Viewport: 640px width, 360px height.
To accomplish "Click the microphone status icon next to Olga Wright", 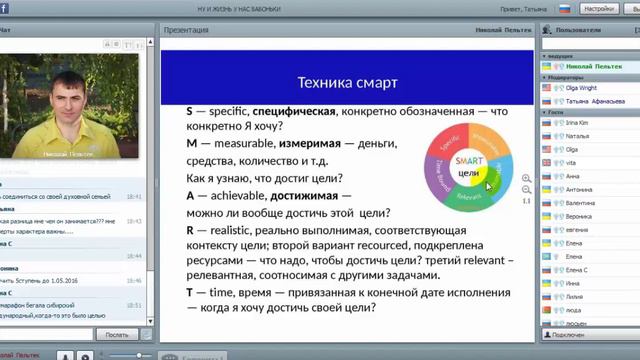I will [x=556, y=88].
